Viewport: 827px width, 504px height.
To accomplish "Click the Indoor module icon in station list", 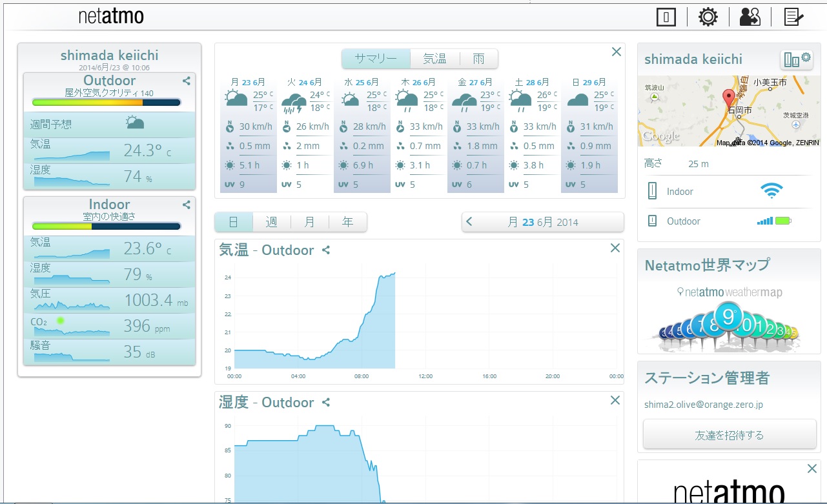I will (x=652, y=192).
